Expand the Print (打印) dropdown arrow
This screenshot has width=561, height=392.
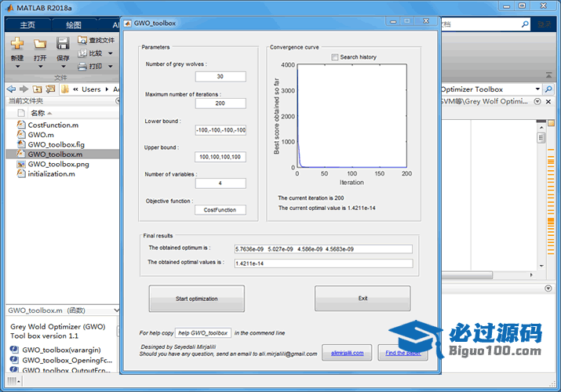click(110, 66)
